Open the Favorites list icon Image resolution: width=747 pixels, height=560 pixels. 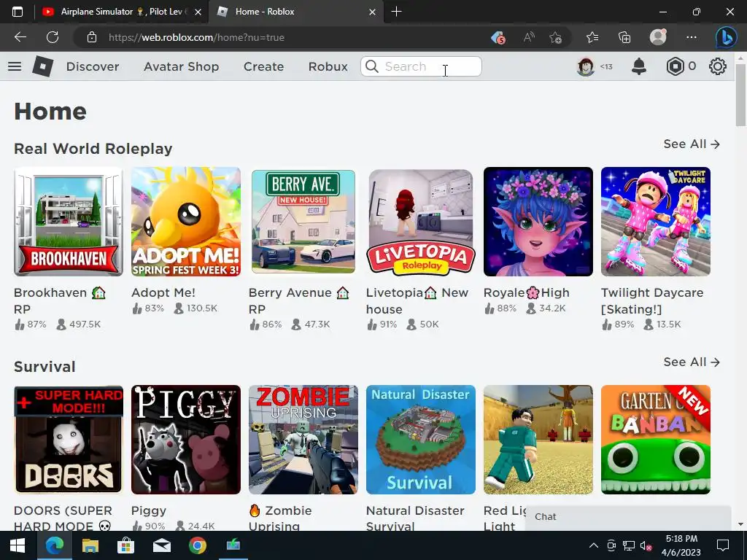click(x=592, y=37)
